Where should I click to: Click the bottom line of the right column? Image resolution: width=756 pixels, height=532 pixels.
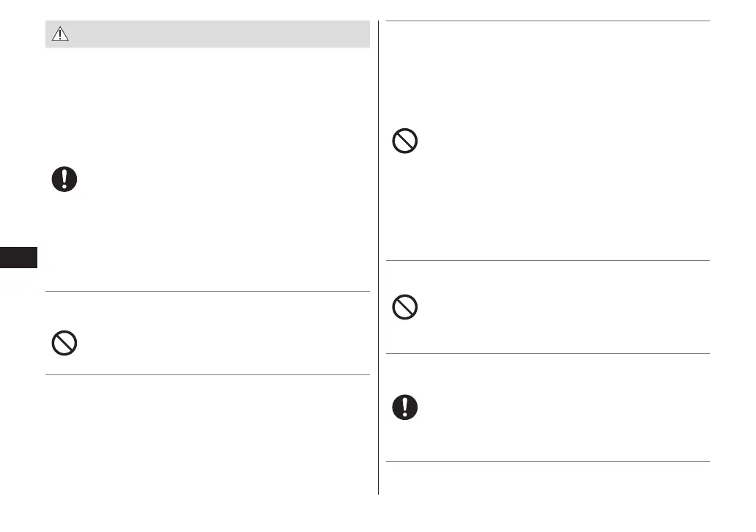point(547,461)
